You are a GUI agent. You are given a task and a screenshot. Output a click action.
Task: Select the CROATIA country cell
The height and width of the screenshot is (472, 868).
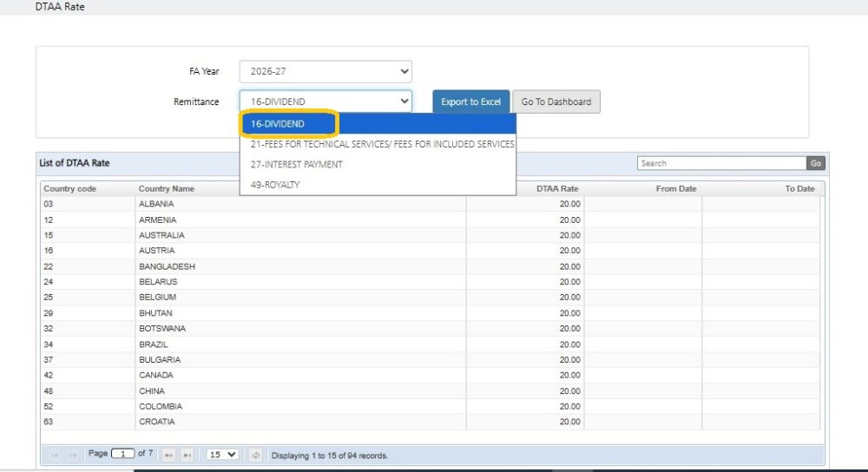[300, 422]
